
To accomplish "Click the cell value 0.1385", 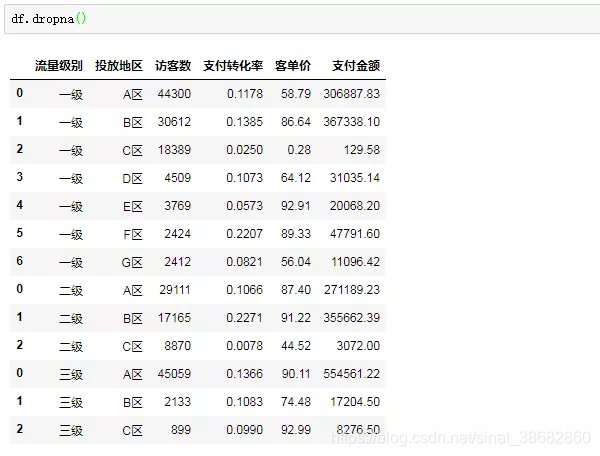I will [x=245, y=122].
